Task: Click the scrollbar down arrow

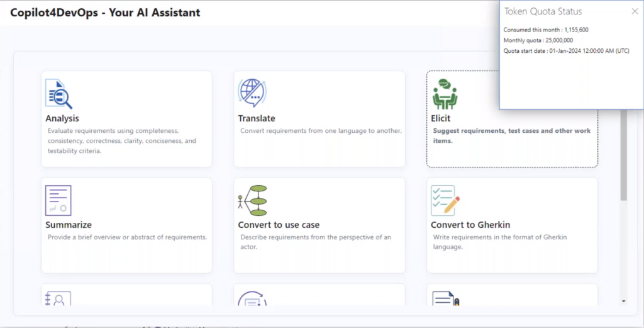Action: (623, 302)
